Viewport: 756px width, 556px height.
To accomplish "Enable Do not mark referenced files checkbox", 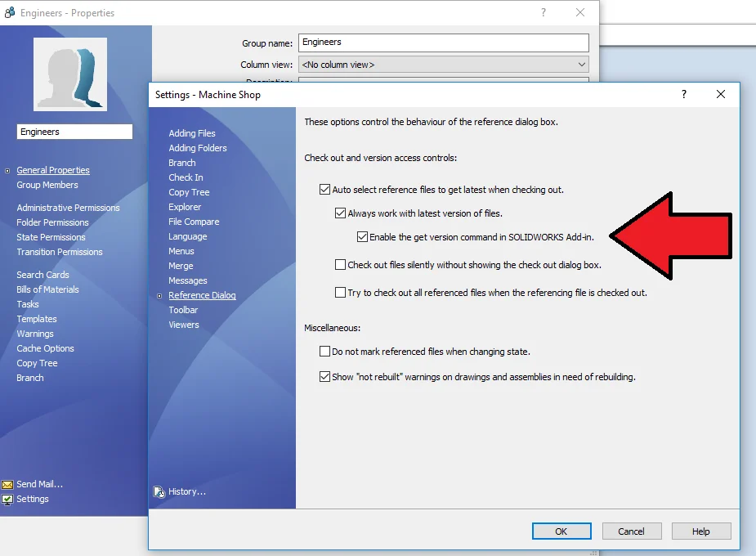I will click(324, 352).
